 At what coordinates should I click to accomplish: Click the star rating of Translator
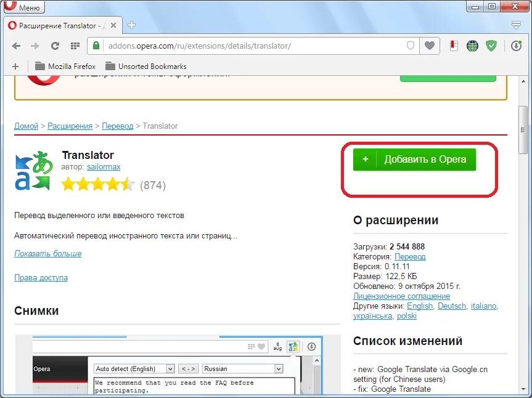(98, 184)
